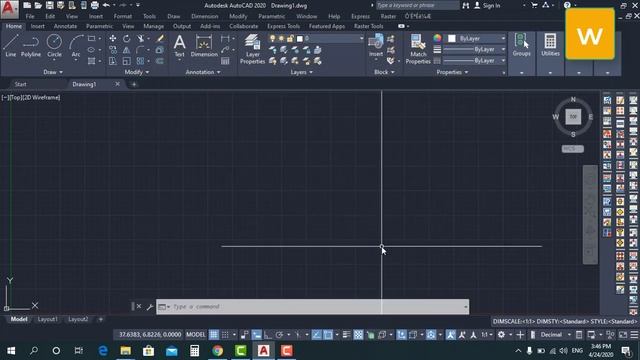Open Layer Properties manager

[x=252, y=49]
